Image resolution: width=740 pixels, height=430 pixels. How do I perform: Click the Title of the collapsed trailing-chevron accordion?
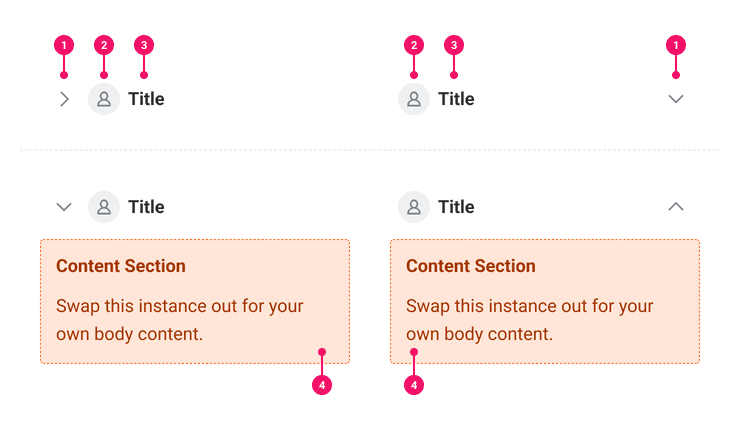coord(456,99)
